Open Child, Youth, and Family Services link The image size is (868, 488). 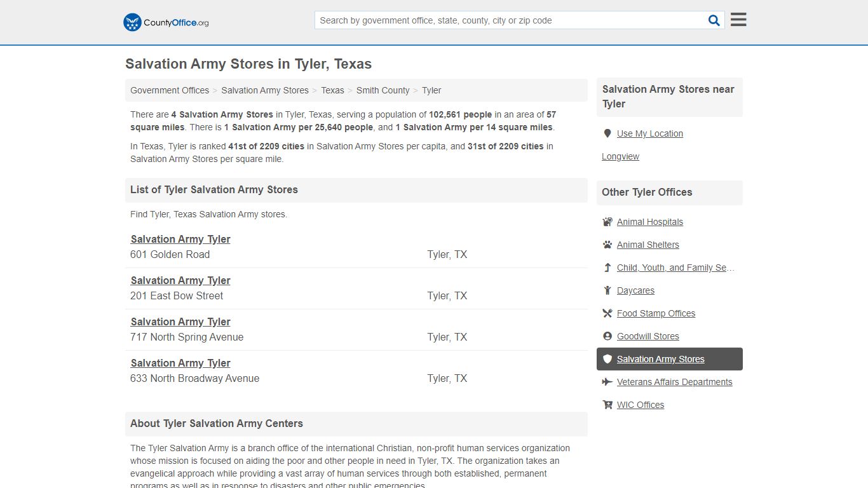pyautogui.click(x=675, y=268)
